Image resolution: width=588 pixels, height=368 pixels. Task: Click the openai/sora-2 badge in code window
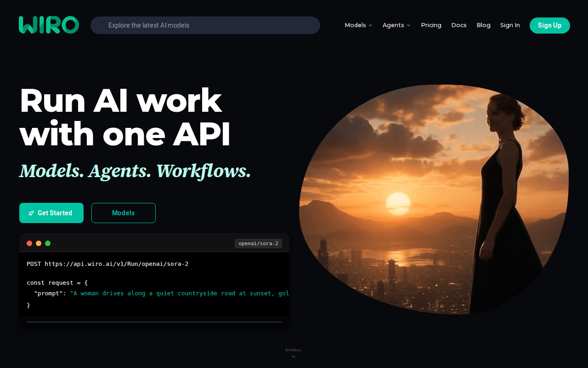point(258,243)
